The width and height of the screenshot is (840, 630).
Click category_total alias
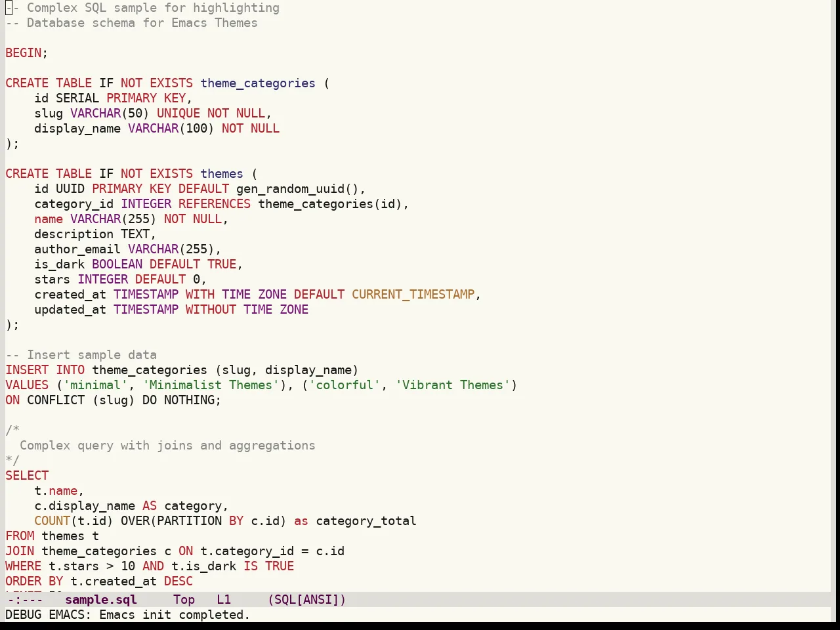pyautogui.click(x=366, y=521)
